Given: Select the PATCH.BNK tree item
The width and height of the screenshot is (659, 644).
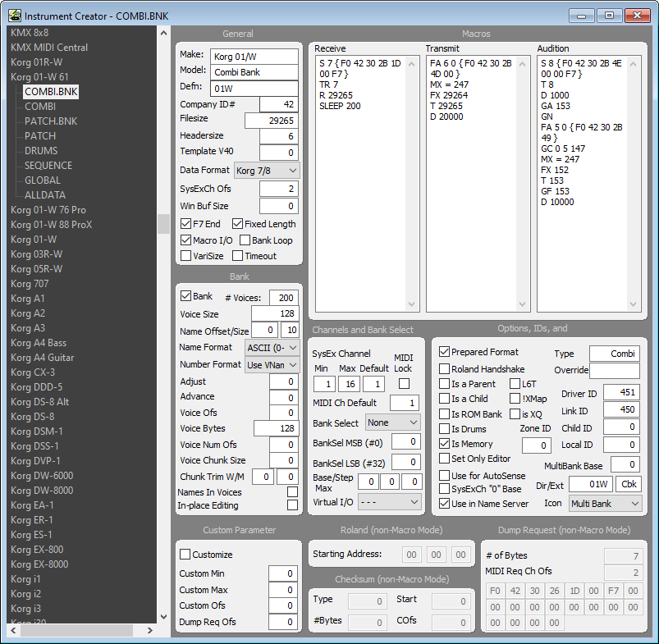Looking at the screenshot, I should (51, 121).
